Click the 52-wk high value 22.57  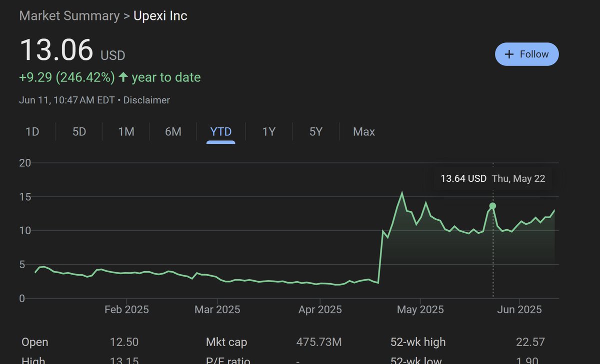coord(530,342)
